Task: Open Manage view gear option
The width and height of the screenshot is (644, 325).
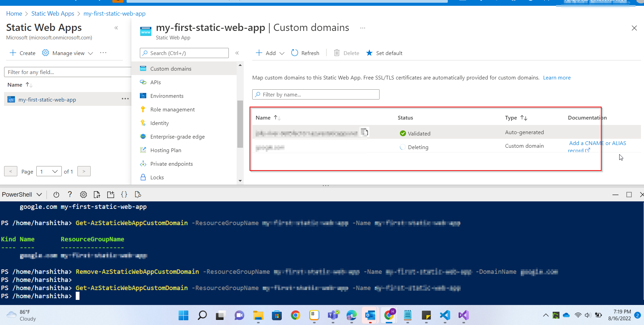Action: (68, 53)
